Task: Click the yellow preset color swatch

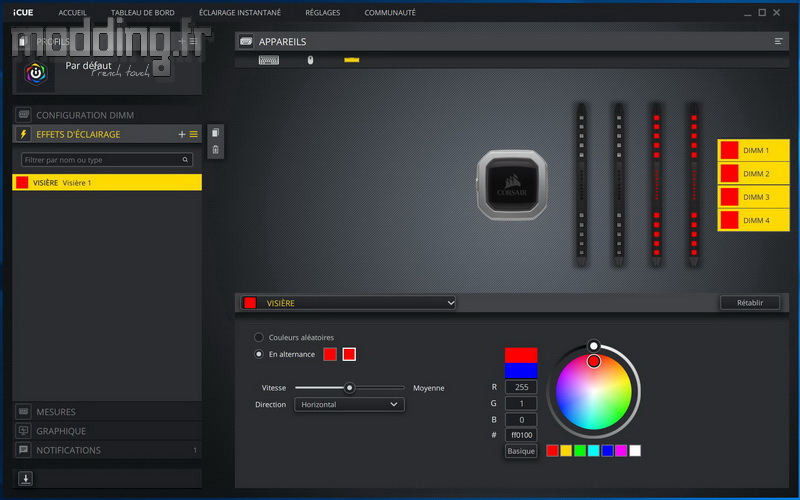Action: pyautogui.click(x=566, y=451)
